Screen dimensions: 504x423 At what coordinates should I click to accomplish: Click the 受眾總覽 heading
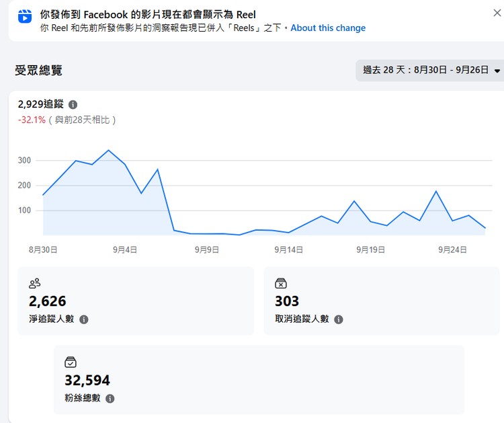38,70
